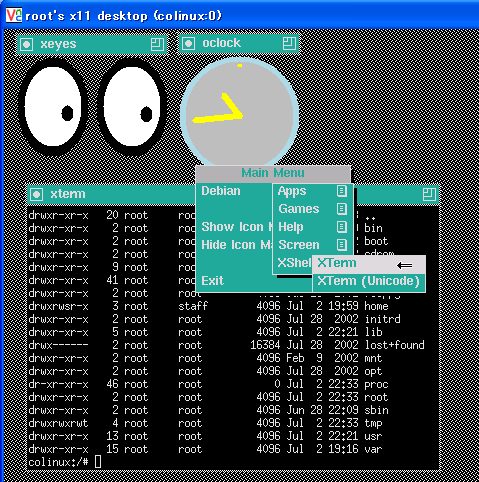This screenshot has height=482, width=479.
Task: Click the oclock window maximize icon
Action: point(289,43)
